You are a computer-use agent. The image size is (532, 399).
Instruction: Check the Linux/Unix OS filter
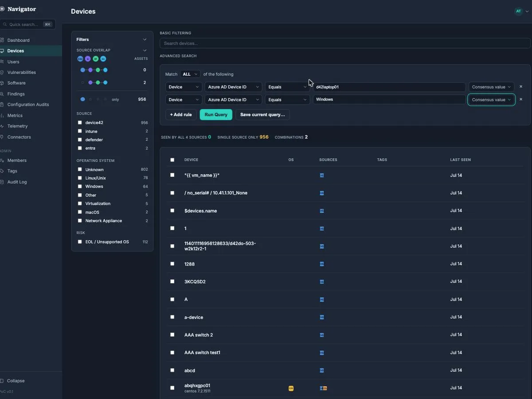click(80, 178)
